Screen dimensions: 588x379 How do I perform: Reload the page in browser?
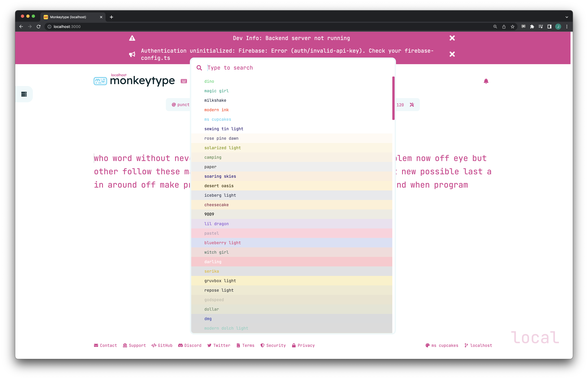click(x=39, y=27)
